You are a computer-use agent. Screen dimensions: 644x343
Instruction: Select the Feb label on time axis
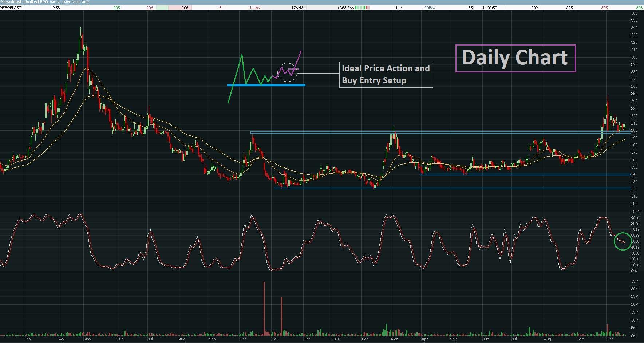pos(365,339)
